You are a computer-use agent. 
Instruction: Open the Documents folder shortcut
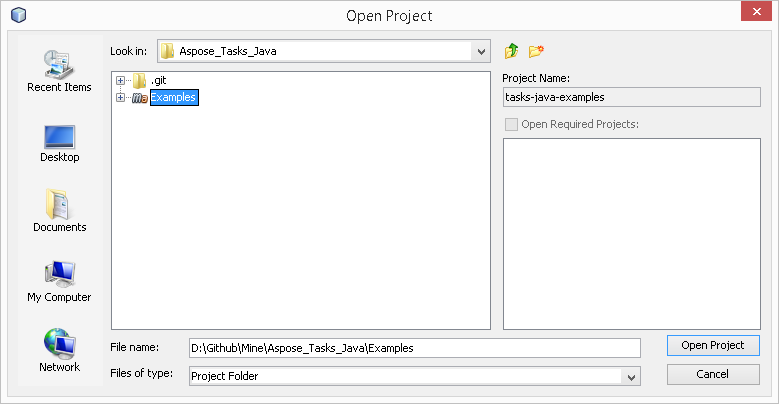59,211
